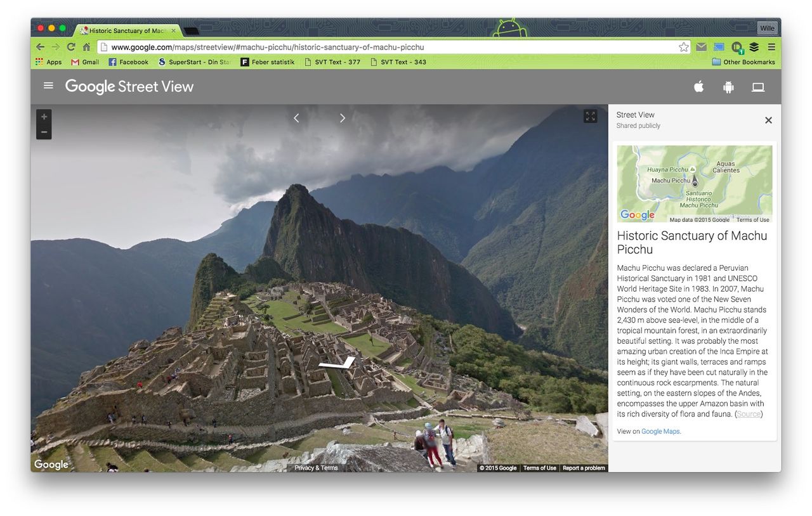
Task: Click the 'Shared publicly' text
Action: (638, 126)
